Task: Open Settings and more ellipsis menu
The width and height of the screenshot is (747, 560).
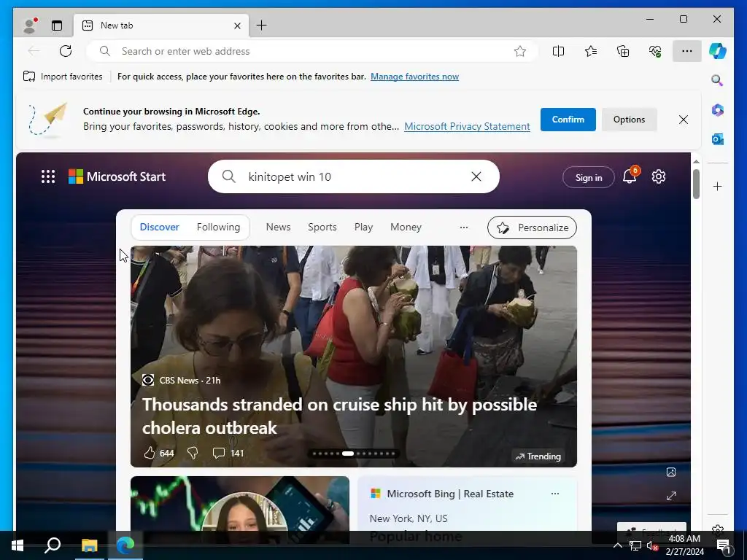Action: coord(686,51)
